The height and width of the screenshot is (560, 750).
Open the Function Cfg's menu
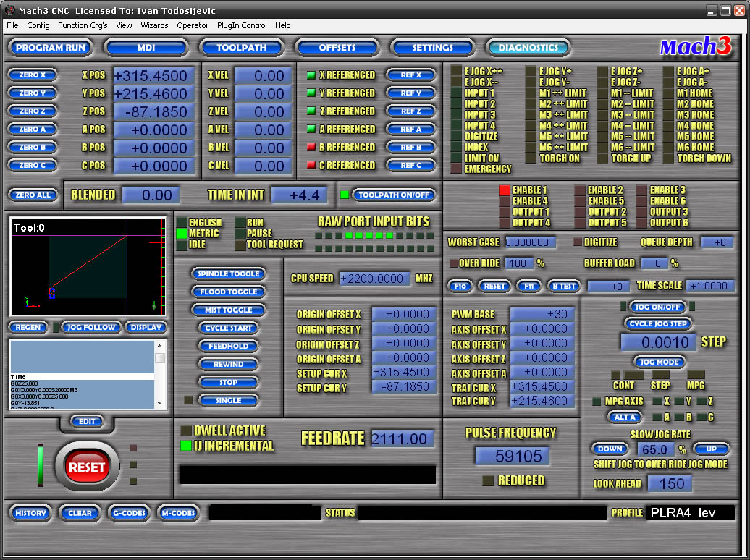pyautogui.click(x=83, y=25)
